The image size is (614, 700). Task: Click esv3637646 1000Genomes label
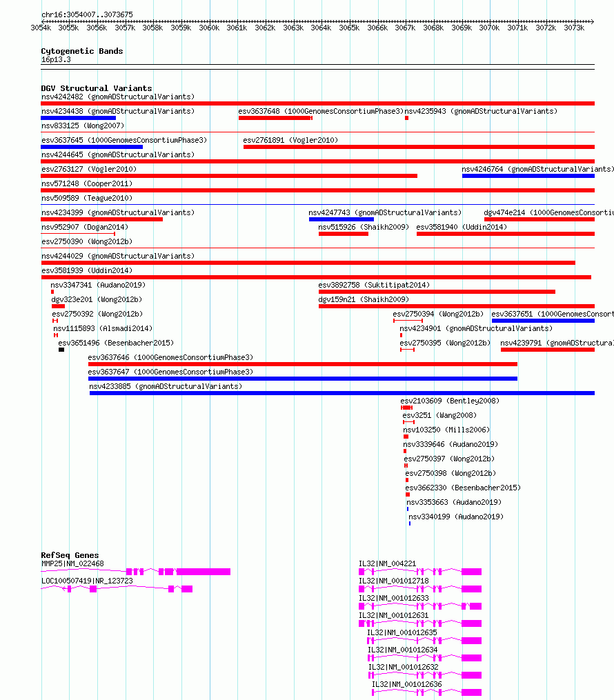click(x=170, y=358)
